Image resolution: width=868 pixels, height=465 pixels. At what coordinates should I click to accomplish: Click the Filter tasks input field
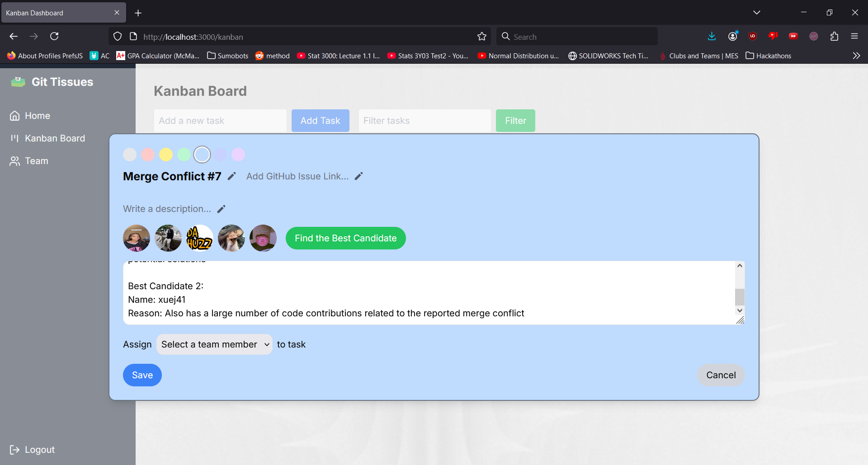pos(425,121)
